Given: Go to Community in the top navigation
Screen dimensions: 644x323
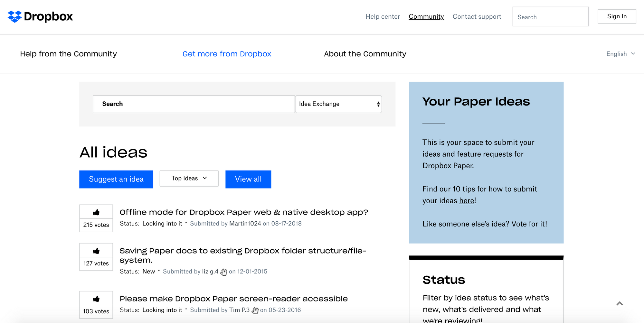Looking at the screenshot, I should click(426, 16).
